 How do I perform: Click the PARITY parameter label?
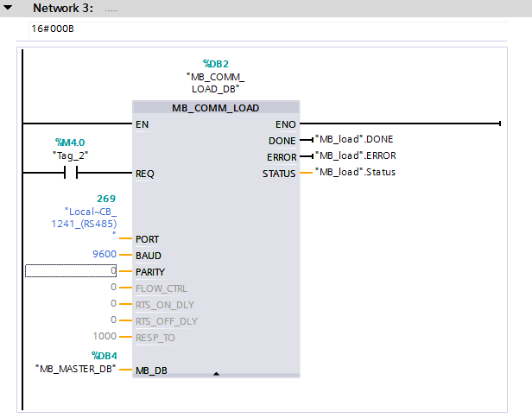(x=150, y=272)
